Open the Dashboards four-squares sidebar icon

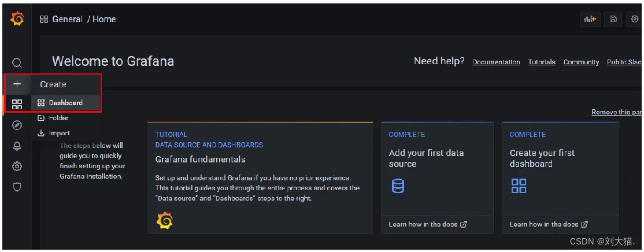point(17,104)
